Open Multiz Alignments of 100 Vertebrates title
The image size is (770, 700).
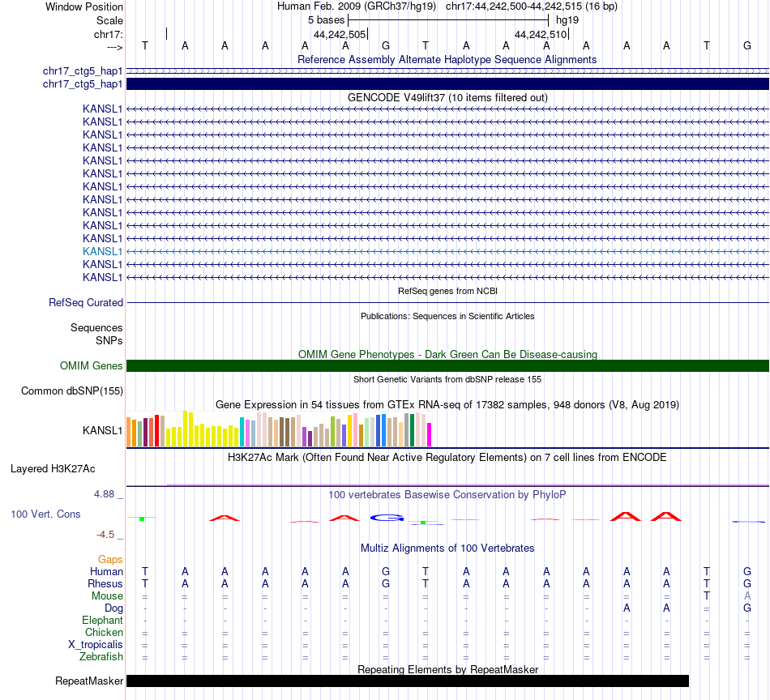[447, 548]
